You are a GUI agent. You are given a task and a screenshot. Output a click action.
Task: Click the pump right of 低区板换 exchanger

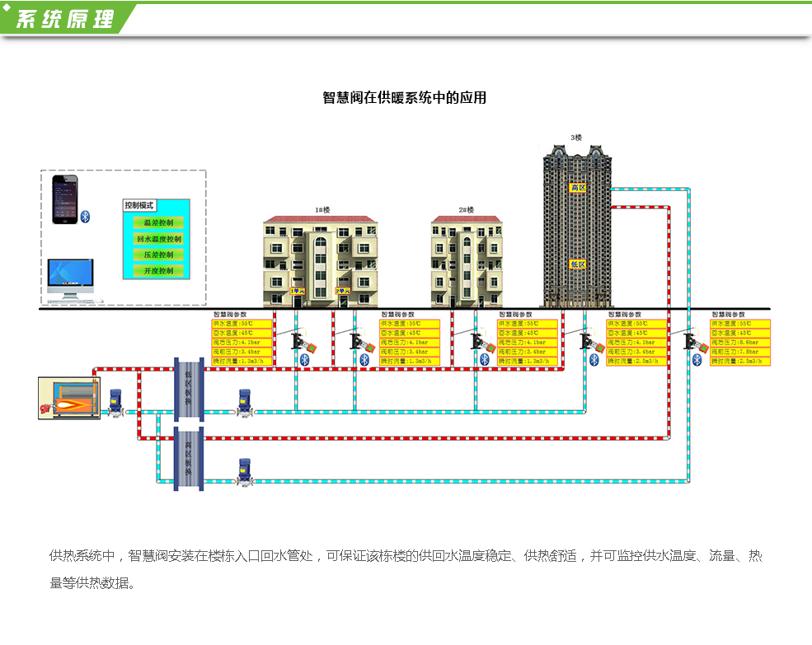point(244,402)
